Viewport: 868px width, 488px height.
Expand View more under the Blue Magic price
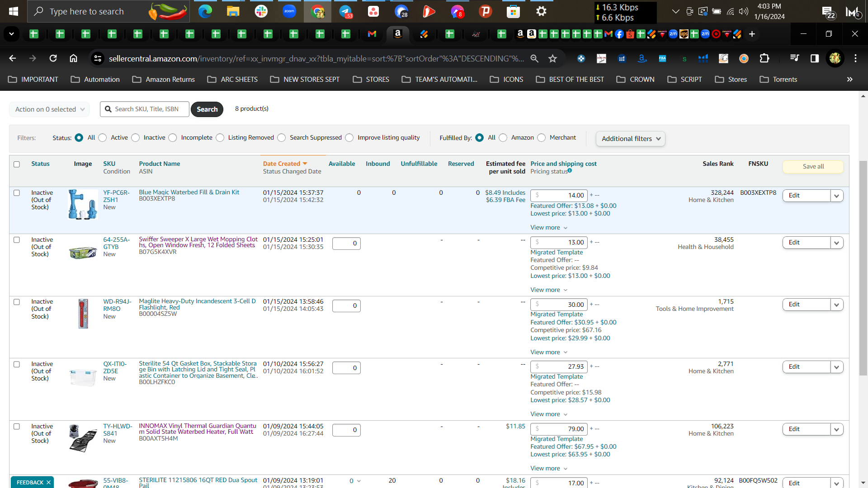pos(549,227)
